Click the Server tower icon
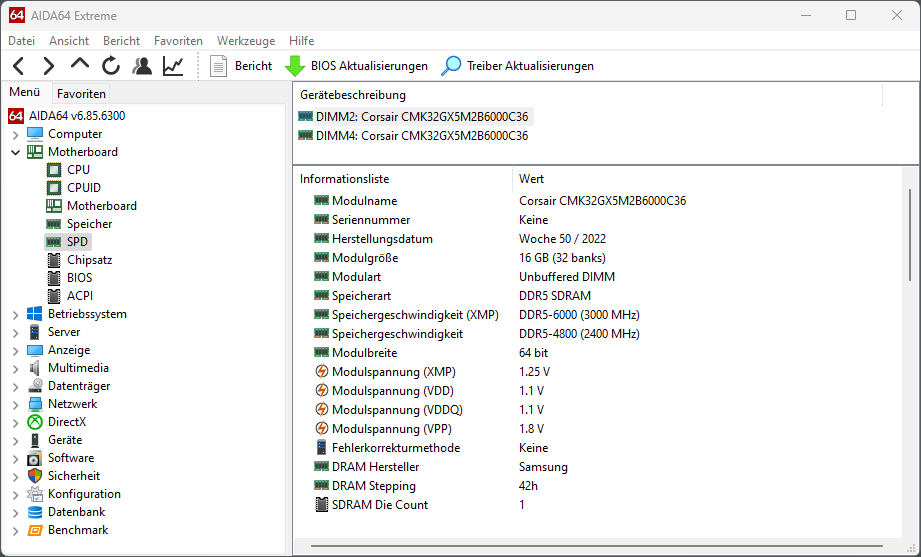The height and width of the screenshot is (557, 921). pos(35,332)
